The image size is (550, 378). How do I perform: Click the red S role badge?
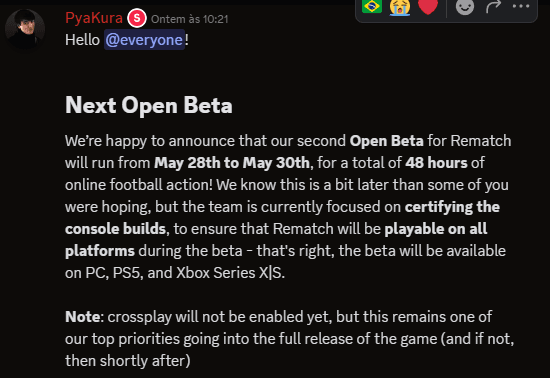click(x=137, y=18)
